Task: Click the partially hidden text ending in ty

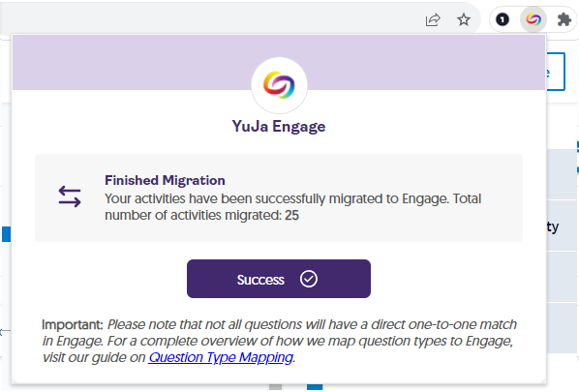Action: [553, 226]
